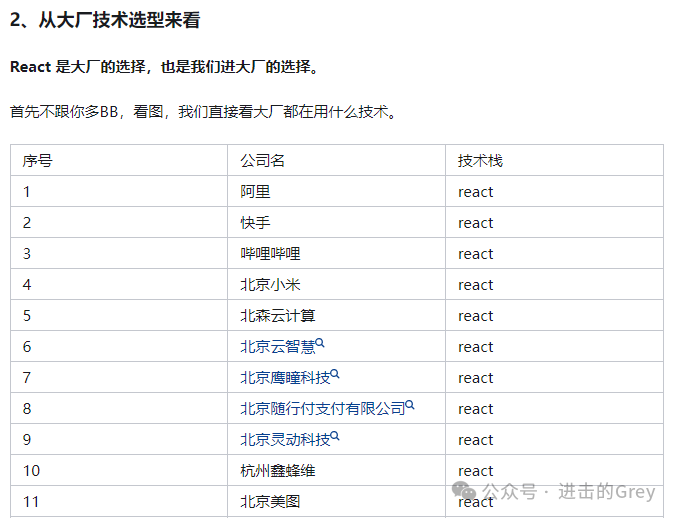Open the 北京灵动科技 link
This screenshot has height=518, width=675.
tap(285, 440)
